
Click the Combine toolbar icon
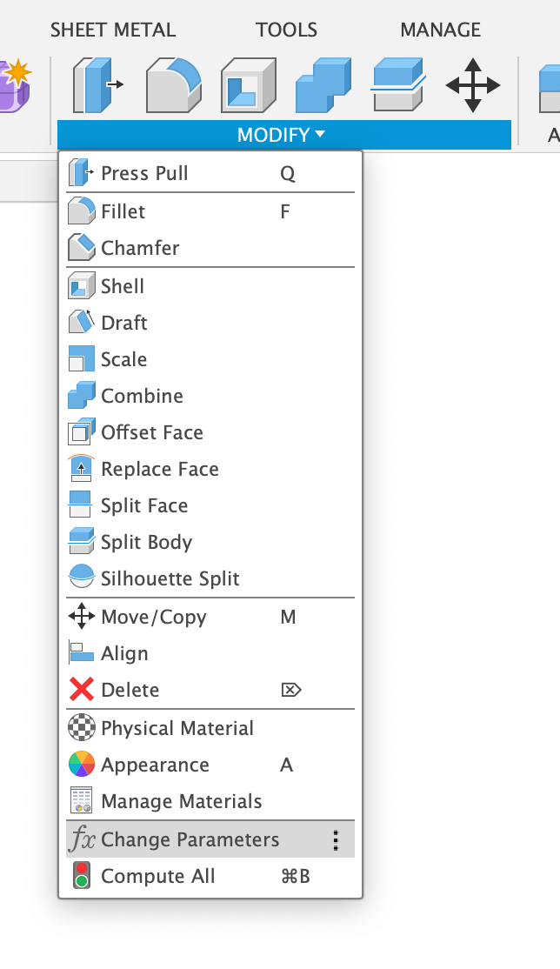(322, 84)
